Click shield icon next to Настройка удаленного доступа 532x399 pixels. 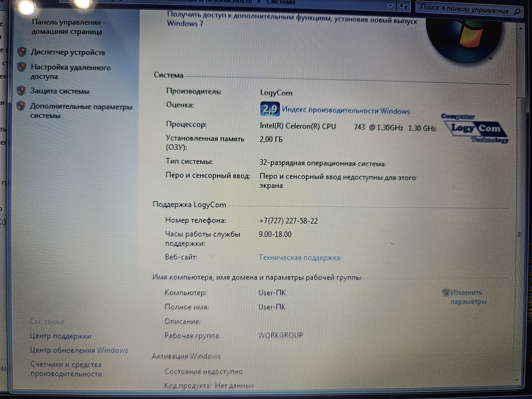pyautogui.click(x=22, y=67)
